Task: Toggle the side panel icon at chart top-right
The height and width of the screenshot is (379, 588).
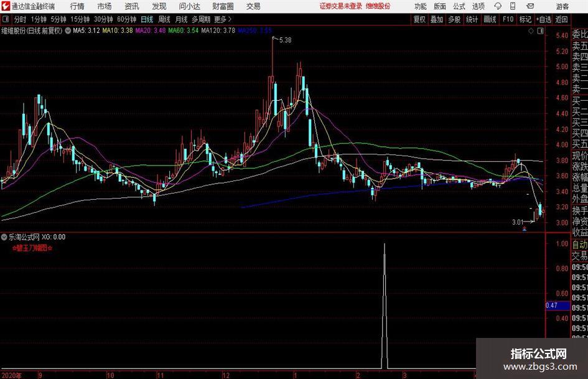Action: point(540,31)
